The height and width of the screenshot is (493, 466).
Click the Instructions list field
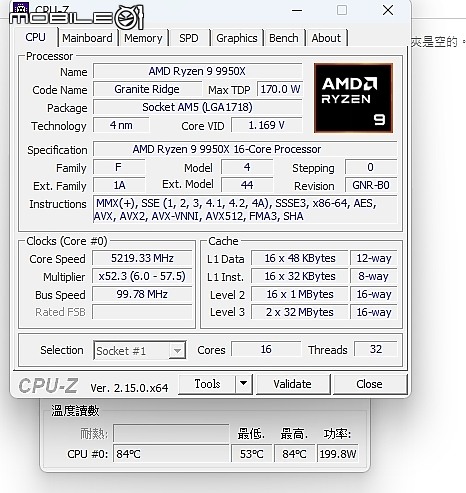pos(245,210)
